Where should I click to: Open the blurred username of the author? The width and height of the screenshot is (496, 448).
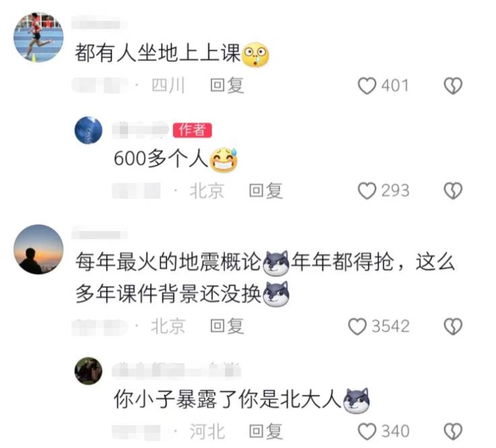coord(140,130)
